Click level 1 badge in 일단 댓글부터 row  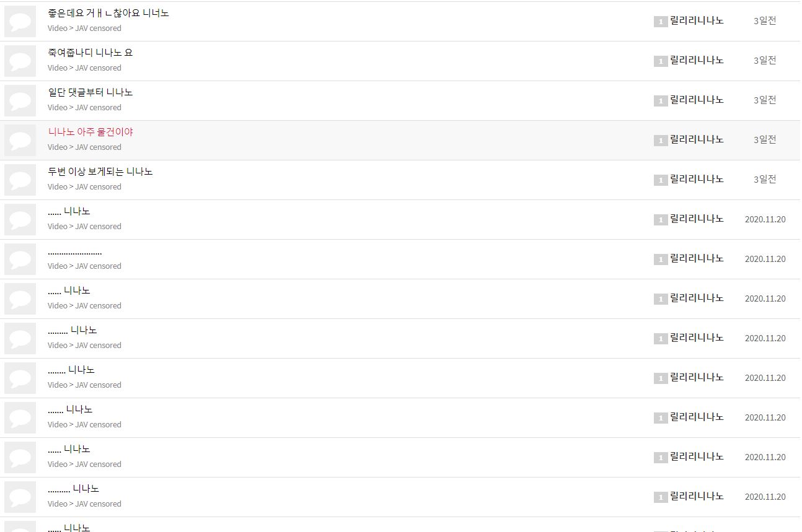(661, 101)
